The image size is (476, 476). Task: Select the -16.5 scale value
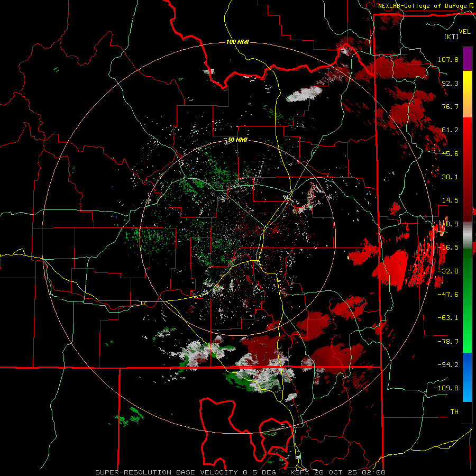pyautogui.click(x=448, y=248)
